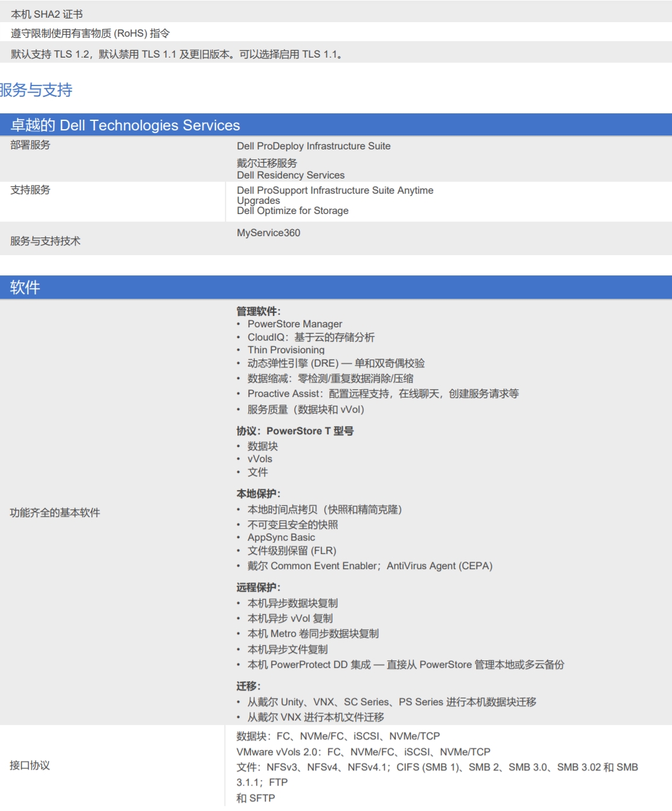Click the 支持服务 row label
This screenshot has height=811, width=672.
pos(30,190)
